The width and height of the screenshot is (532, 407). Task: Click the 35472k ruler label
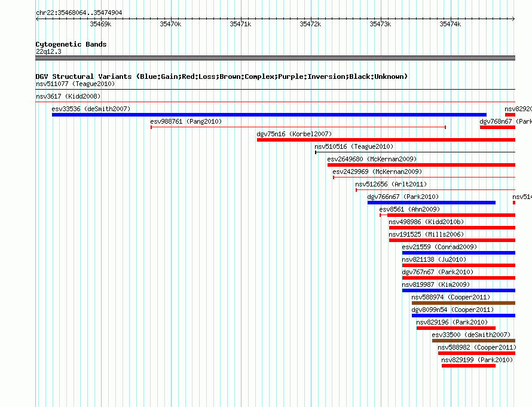(310, 24)
